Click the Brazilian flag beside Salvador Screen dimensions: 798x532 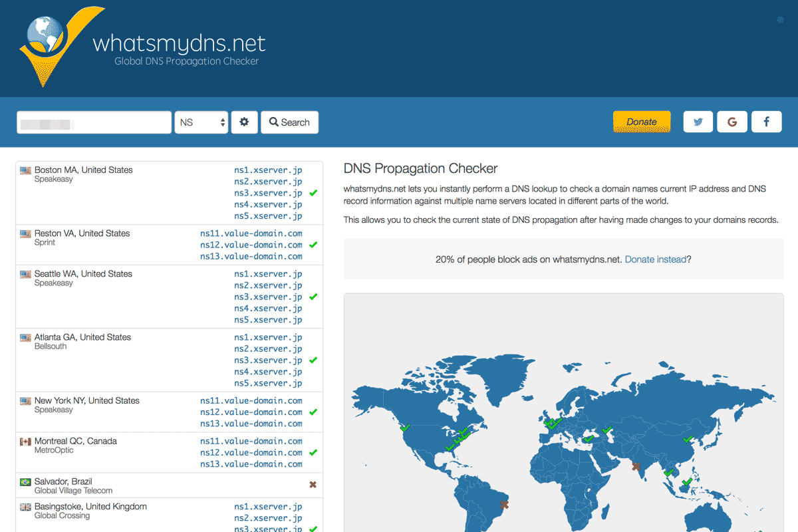click(x=26, y=482)
